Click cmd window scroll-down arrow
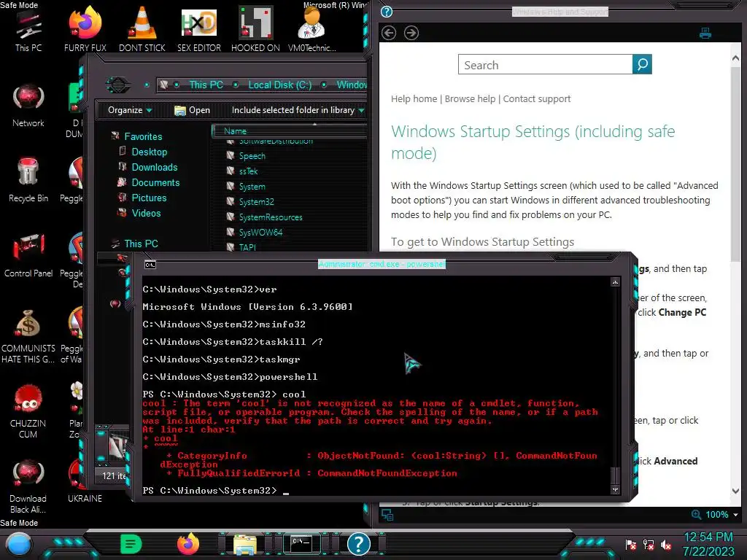The image size is (747, 560). [615, 489]
